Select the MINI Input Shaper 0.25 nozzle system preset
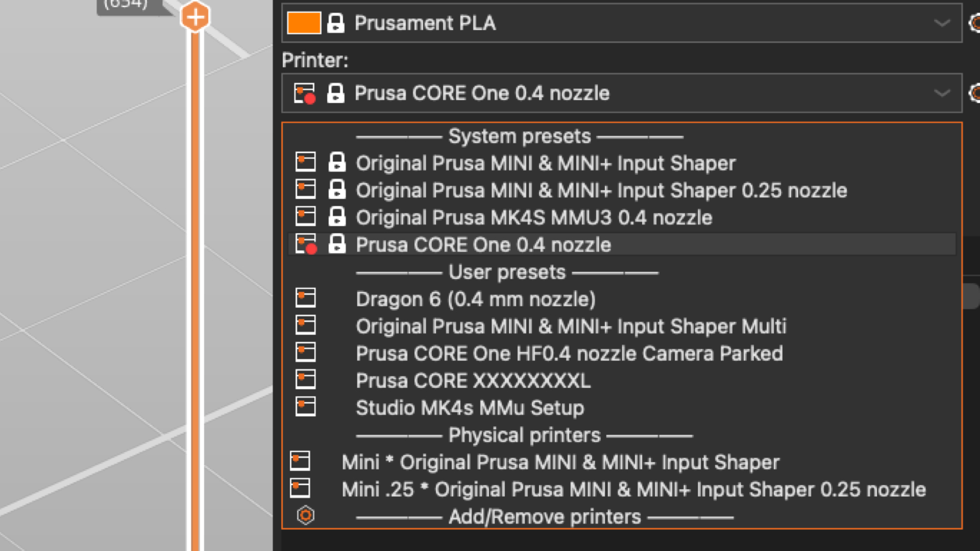The image size is (980, 551). 622,190
